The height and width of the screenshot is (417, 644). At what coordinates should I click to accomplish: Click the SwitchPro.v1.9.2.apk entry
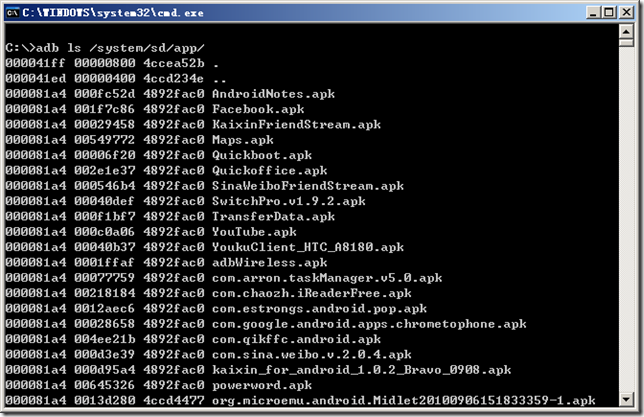tap(289, 201)
